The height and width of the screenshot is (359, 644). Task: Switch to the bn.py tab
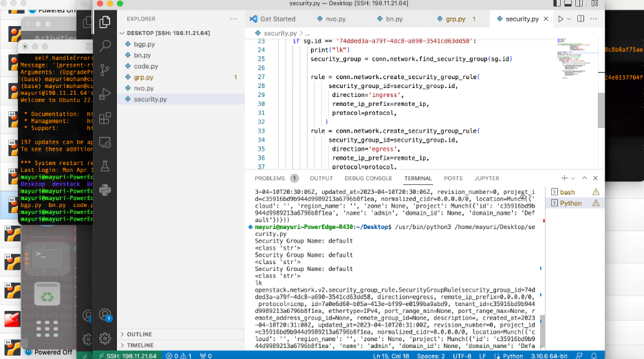[394, 19]
